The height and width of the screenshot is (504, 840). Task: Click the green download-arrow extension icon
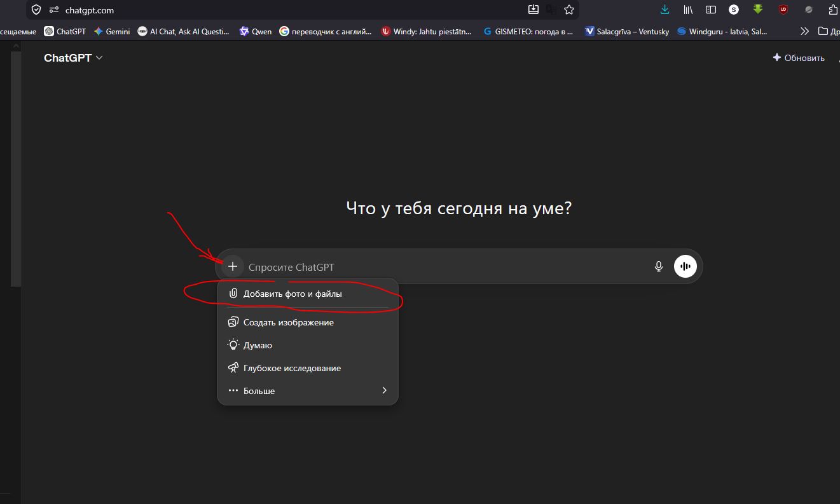(x=758, y=10)
